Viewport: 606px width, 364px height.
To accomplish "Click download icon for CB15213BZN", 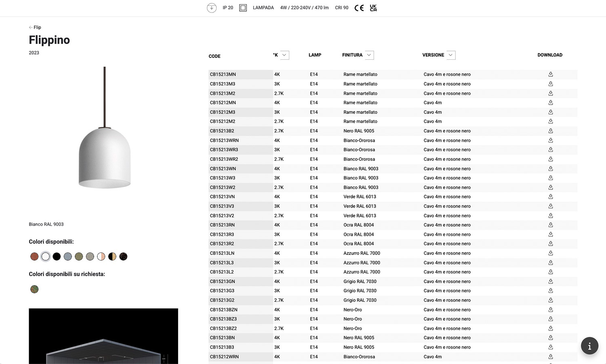I will 550,309.
